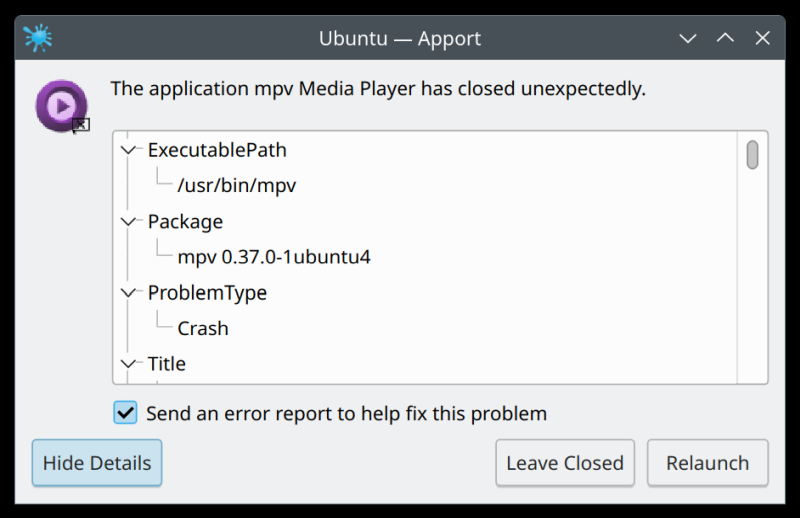
Task: Close the Apport dialog with X
Action: point(763,38)
